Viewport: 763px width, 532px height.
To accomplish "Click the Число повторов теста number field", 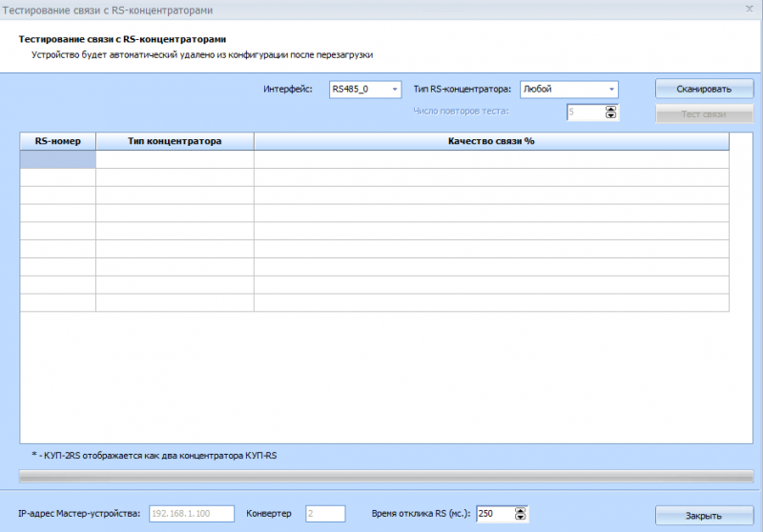I will click(585, 113).
